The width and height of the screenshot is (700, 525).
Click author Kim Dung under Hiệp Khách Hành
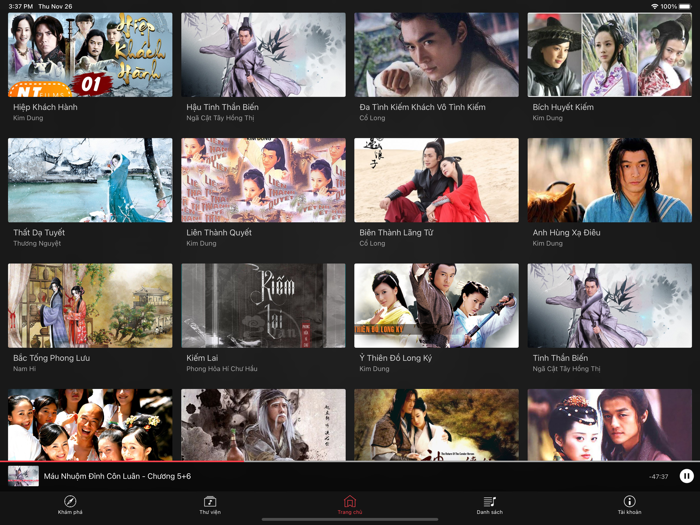pos(28,118)
